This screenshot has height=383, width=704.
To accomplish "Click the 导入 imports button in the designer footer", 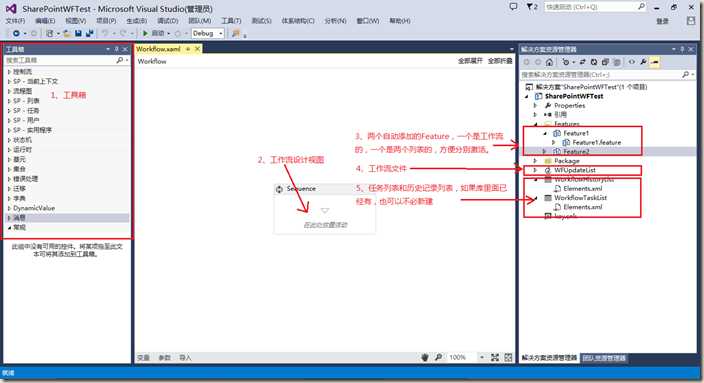I will coord(185,358).
